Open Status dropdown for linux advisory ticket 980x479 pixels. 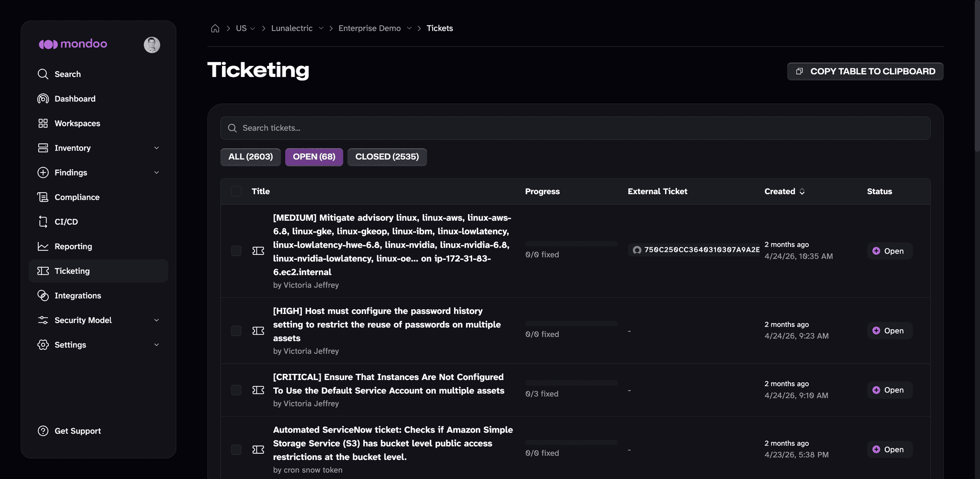click(890, 251)
